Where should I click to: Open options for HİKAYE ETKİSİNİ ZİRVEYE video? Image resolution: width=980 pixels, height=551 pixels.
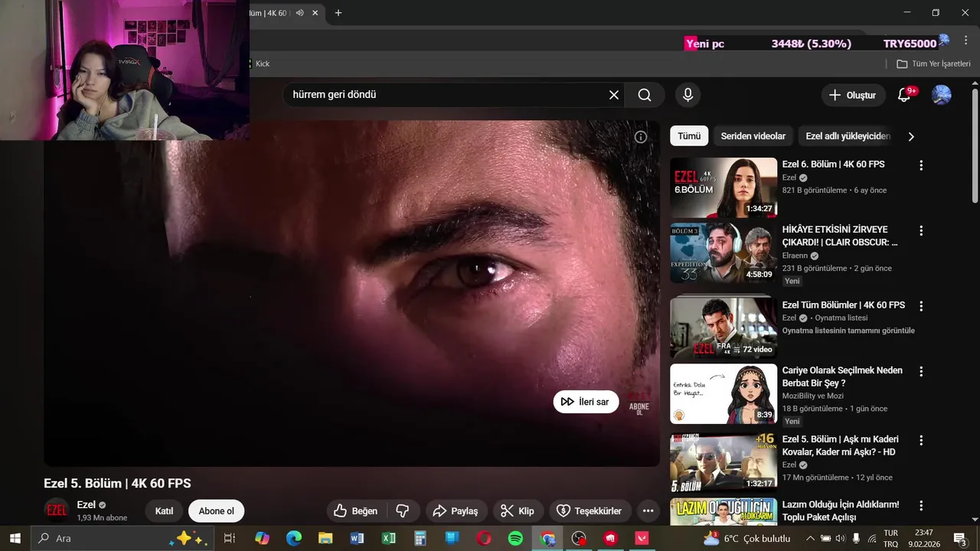(921, 230)
